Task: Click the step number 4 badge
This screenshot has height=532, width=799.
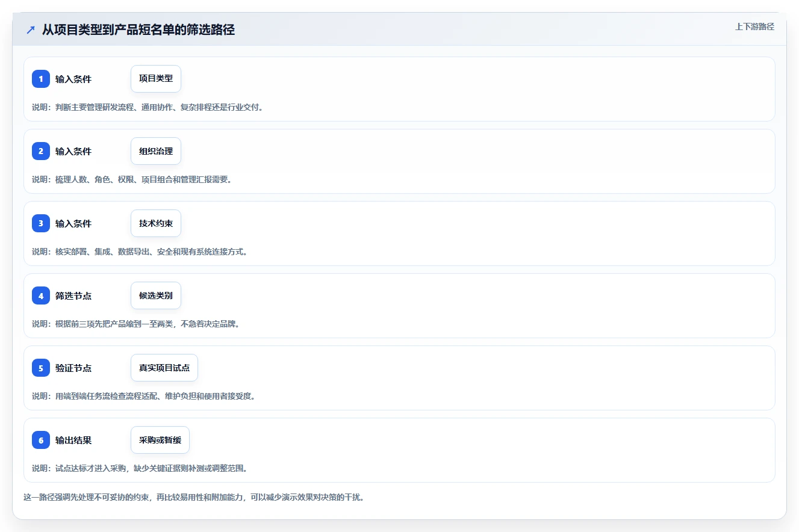Action: click(41, 295)
